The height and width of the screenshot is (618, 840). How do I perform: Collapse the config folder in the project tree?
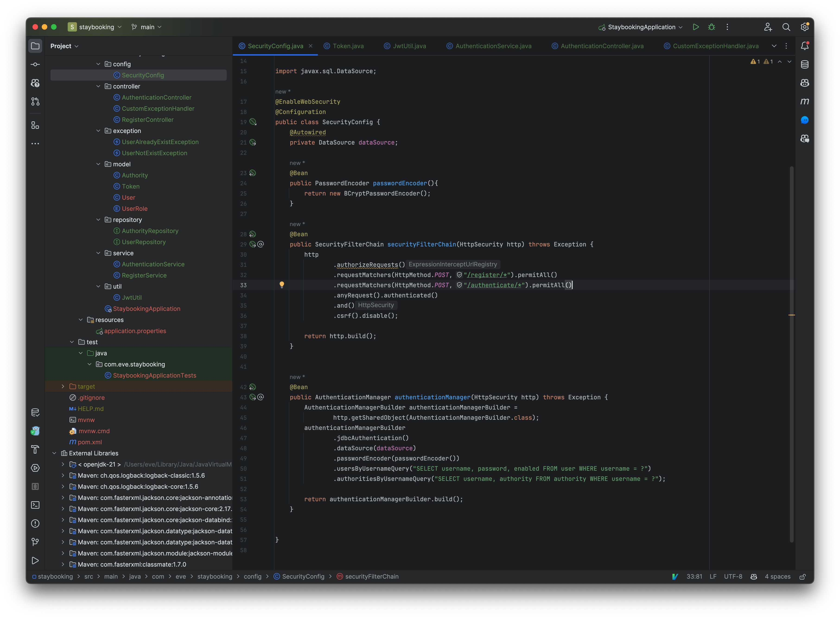99,64
